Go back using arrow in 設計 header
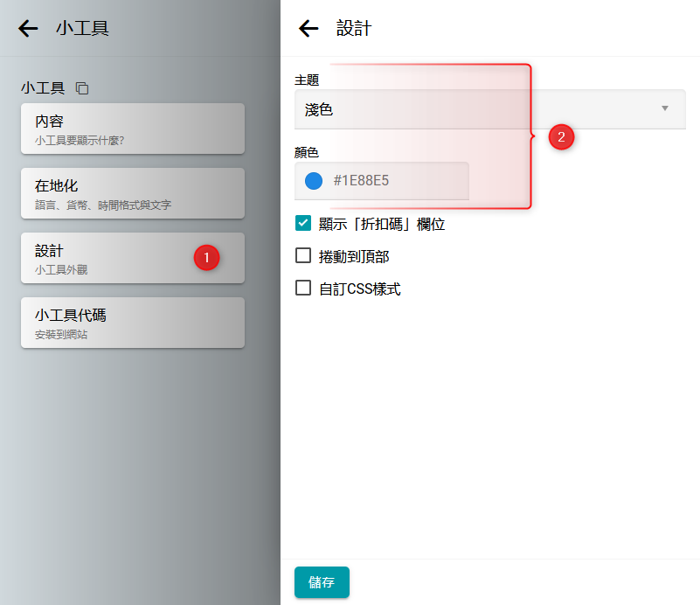The image size is (700, 605). pos(308,29)
